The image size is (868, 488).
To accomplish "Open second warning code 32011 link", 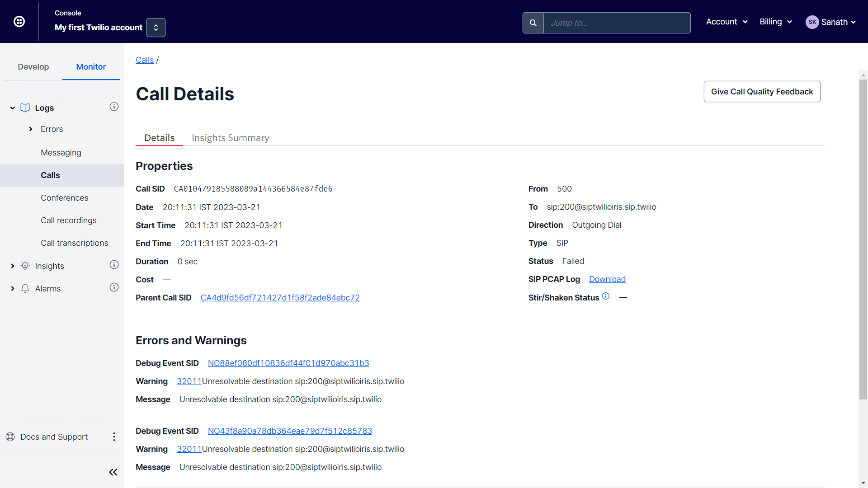I will [189, 449].
